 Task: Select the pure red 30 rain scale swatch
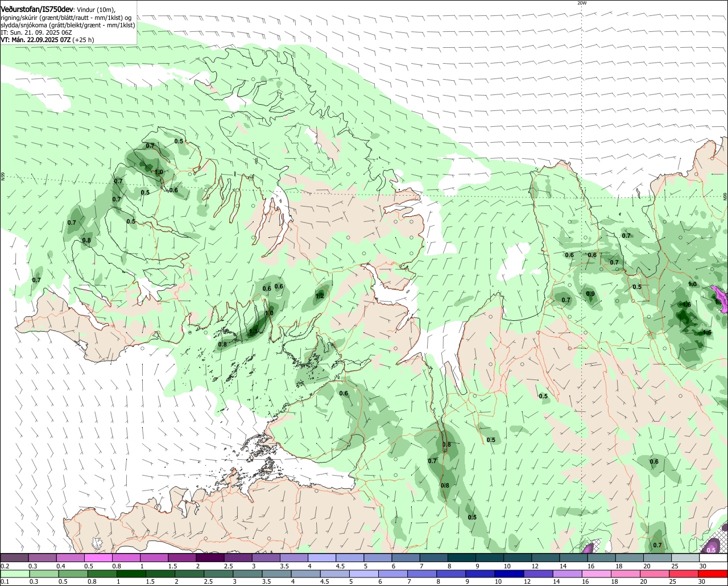click(x=713, y=573)
